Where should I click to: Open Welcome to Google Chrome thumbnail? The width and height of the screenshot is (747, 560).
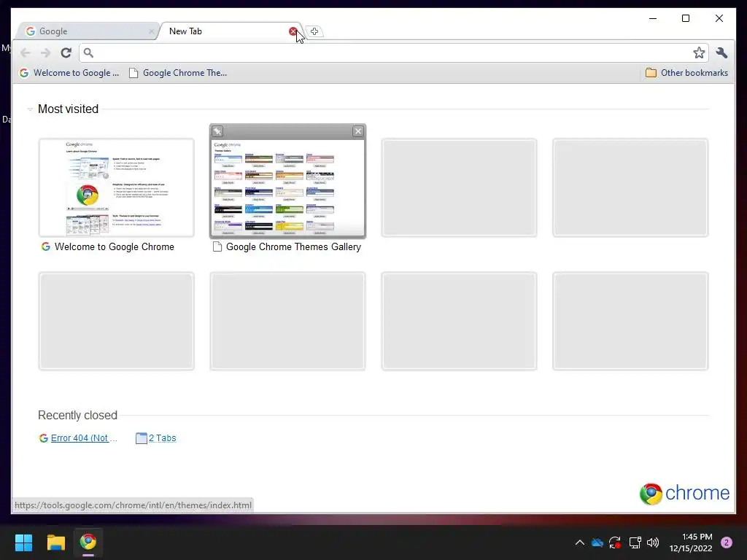coord(116,187)
